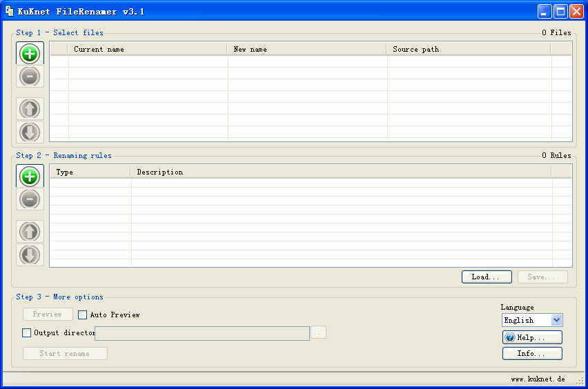Open Help... button
This screenshot has width=588, height=389.
coord(531,337)
